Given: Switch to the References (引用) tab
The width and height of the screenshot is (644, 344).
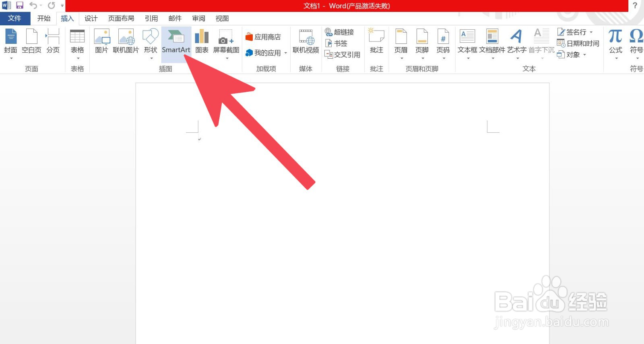Looking at the screenshot, I should pyautogui.click(x=151, y=19).
